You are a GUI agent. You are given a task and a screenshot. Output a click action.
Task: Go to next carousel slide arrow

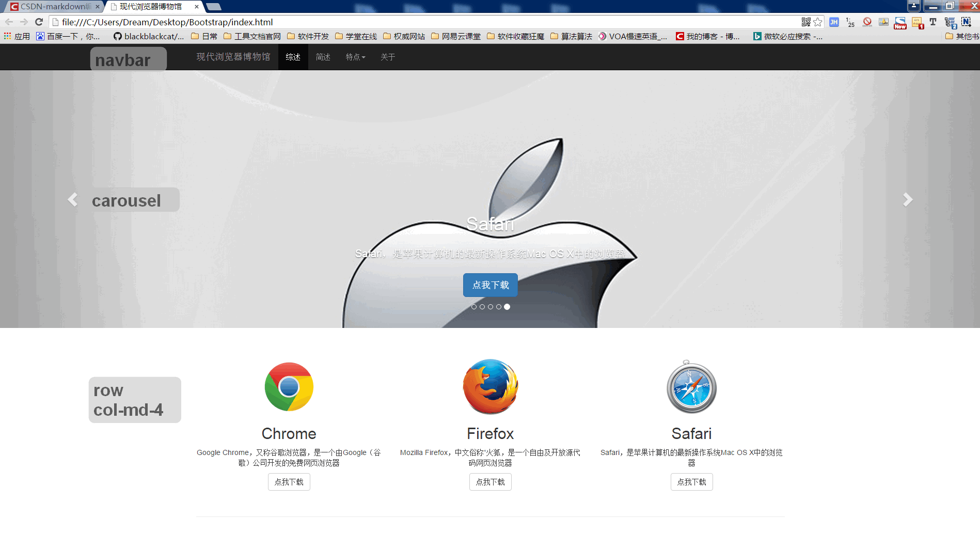tap(907, 200)
